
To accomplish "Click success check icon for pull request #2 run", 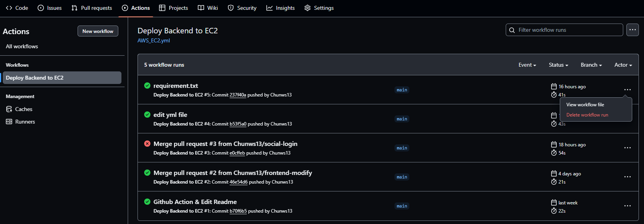I will coord(147,173).
